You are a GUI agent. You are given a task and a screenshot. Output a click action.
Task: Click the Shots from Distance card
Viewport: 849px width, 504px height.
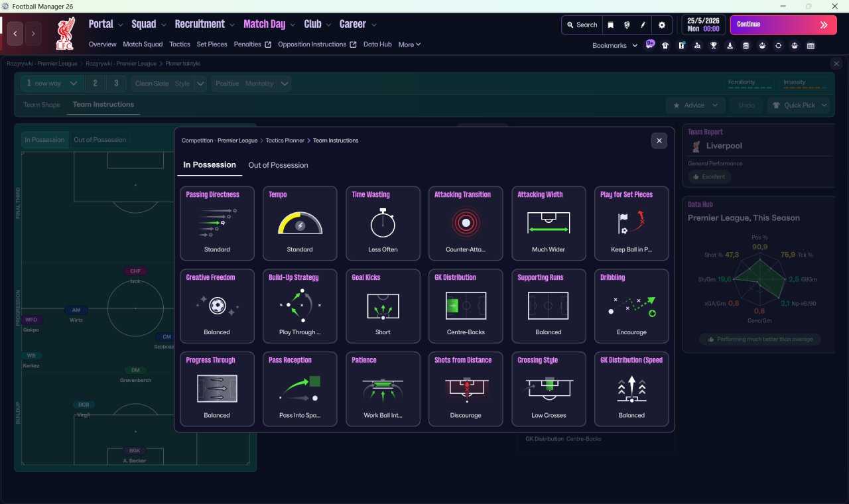[466, 389]
